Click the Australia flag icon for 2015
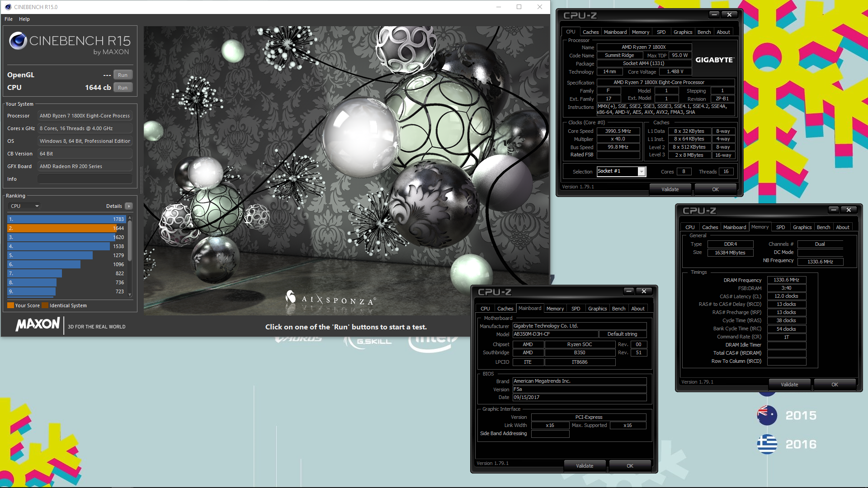Viewport: 868px width, 488px height. tap(767, 415)
